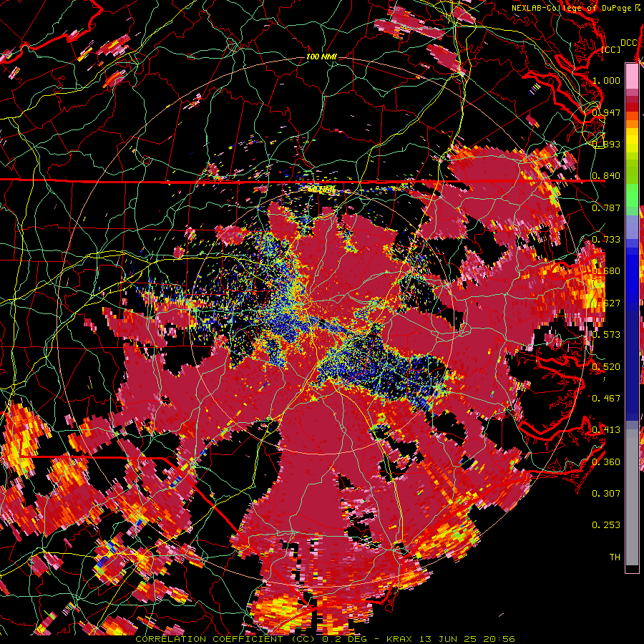Click the 0.893 color scale value
Image resolution: width=644 pixels, height=644 pixels.
point(606,144)
